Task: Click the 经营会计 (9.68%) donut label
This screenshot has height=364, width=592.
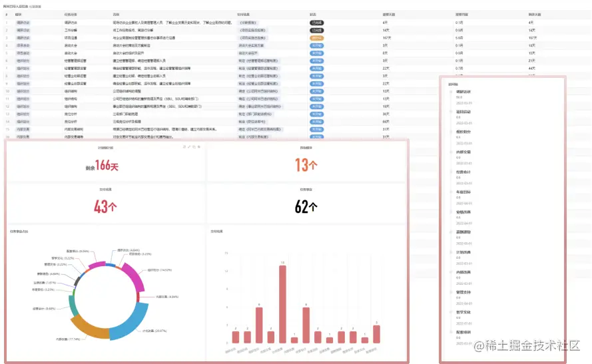Action: click(44, 309)
